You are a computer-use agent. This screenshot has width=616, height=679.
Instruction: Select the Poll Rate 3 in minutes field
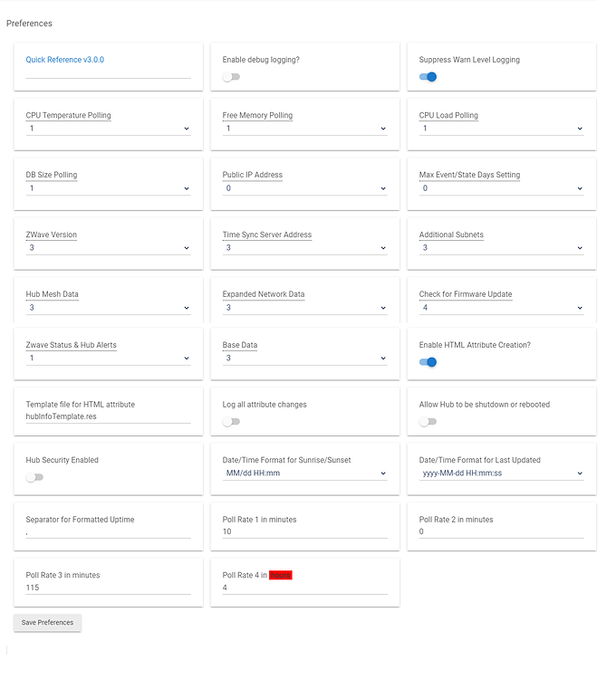click(108, 588)
